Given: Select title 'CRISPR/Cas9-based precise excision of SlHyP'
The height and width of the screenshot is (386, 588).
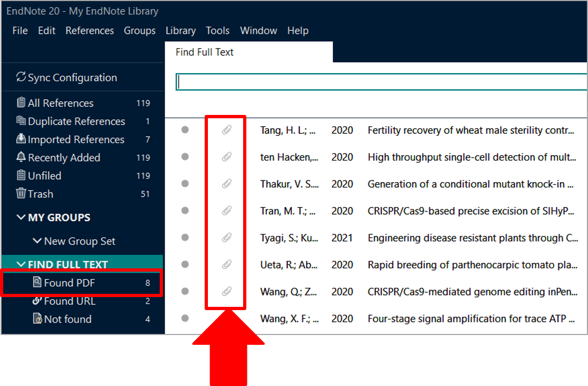Looking at the screenshot, I should point(471,211).
